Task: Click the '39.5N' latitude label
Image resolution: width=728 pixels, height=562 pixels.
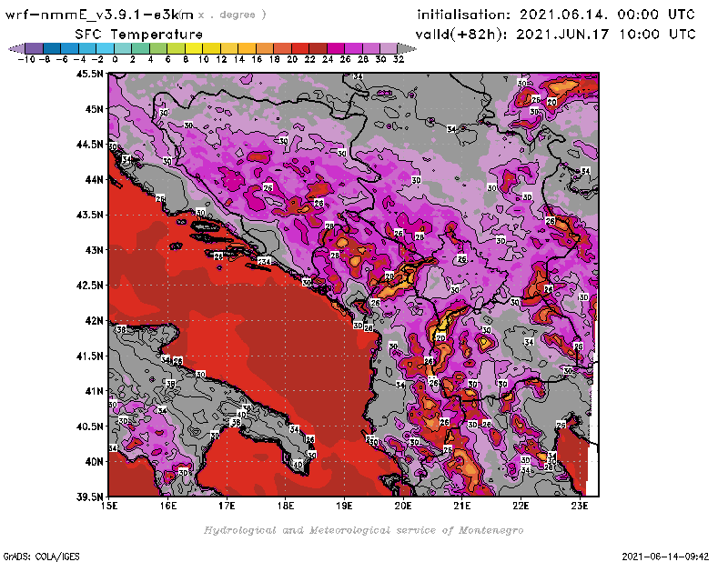Action: click(x=89, y=497)
